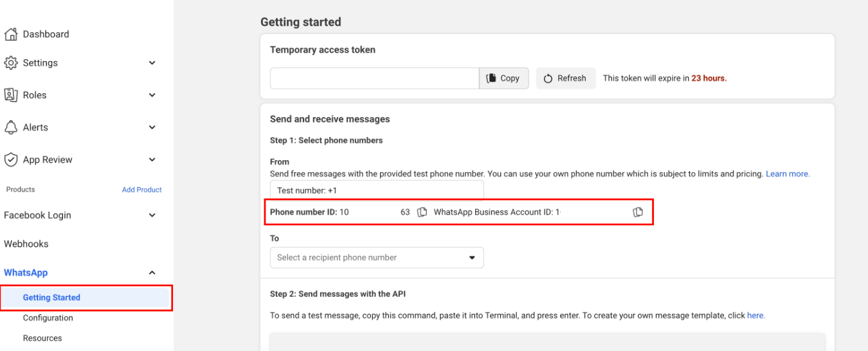Open WhatsApp Configuration page
This screenshot has width=868, height=351.
48,318
